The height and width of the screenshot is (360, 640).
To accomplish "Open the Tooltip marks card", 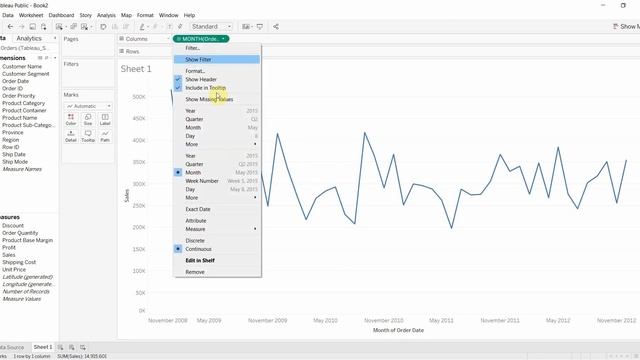I will point(88,136).
